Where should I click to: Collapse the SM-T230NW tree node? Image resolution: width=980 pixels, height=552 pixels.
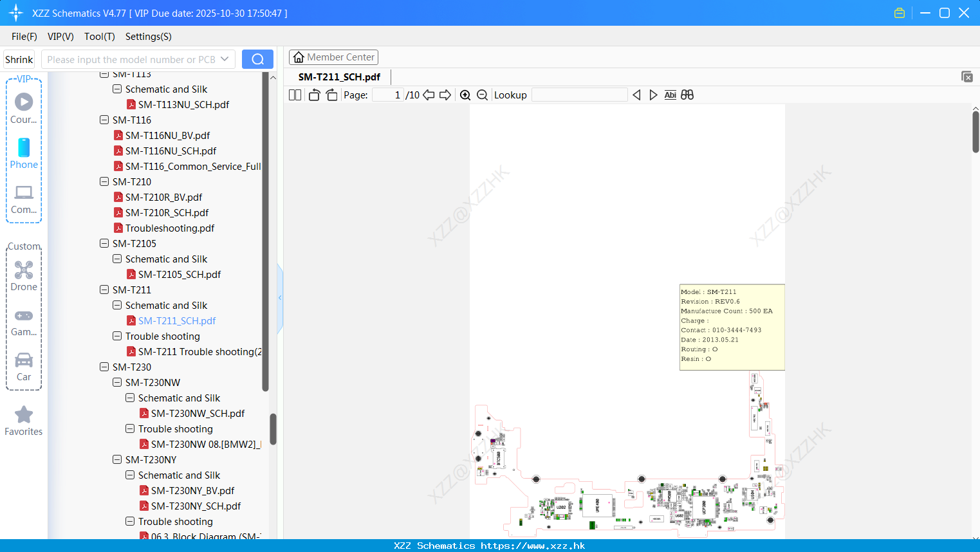pos(117,382)
